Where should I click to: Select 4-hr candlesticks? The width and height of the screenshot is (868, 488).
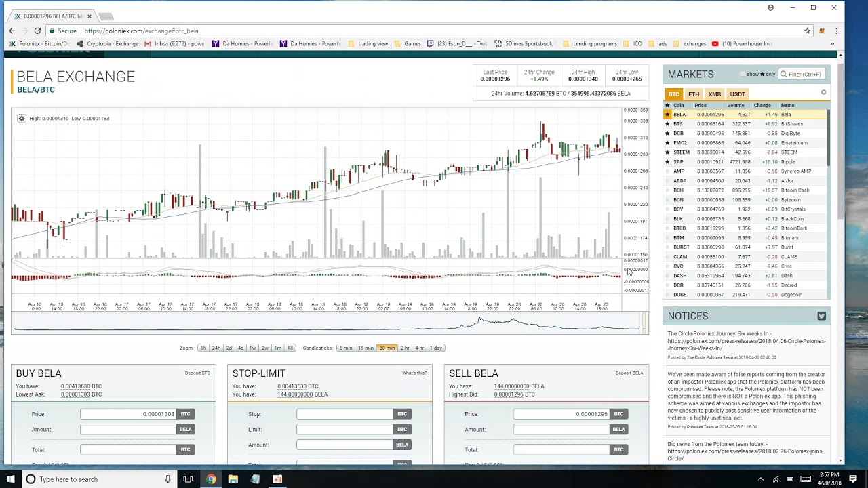[419, 348]
